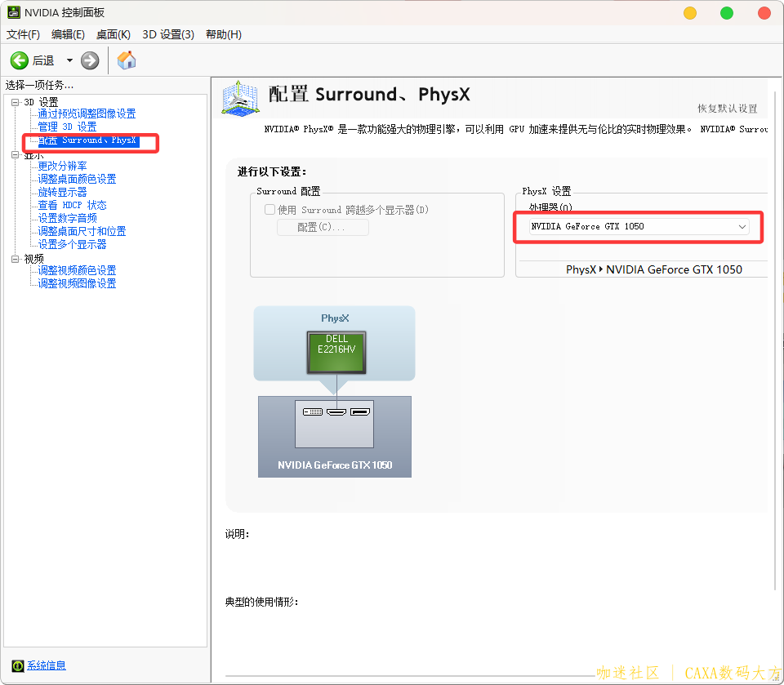Collapse the 3D 设置 tree node
This screenshot has width=784, height=685.
(x=15, y=102)
